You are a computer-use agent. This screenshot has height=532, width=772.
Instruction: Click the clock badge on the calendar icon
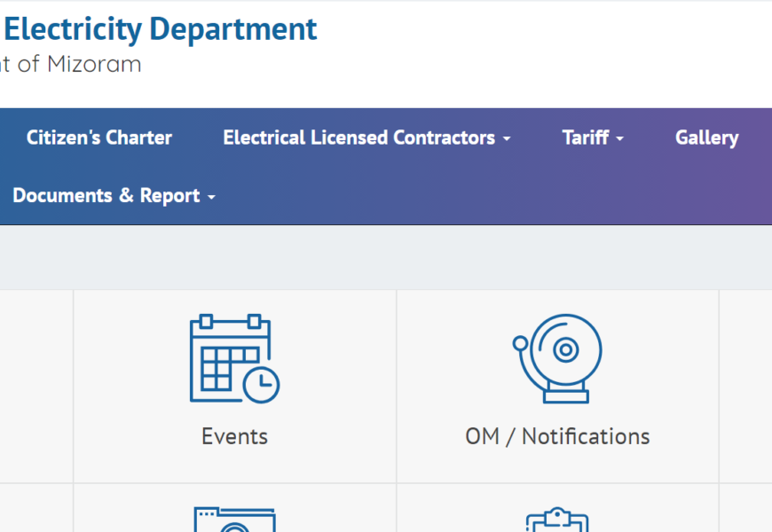click(x=261, y=385)
